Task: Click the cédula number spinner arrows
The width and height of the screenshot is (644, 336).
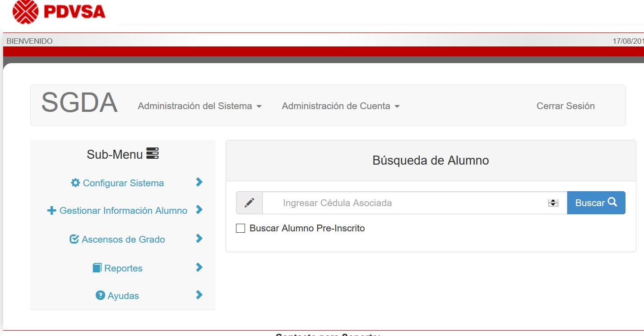Action: [553, 203]
